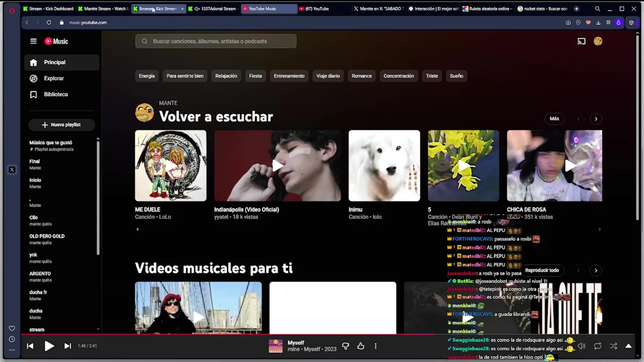Search tabs with magnifier icon
This screenshot has width=644, height=362.
(597, 9)
